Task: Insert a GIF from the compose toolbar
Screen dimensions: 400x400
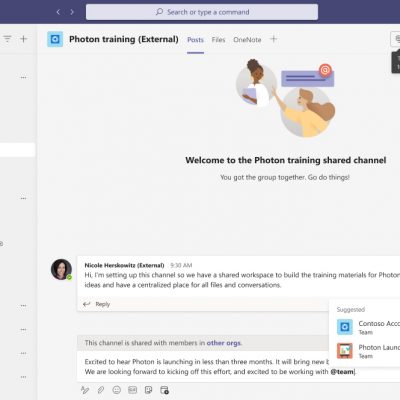Action: tap(132, 390)
